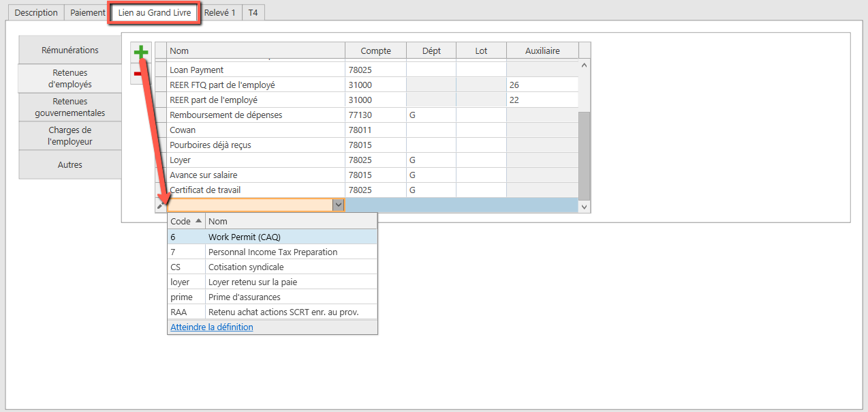Switch to the Autres side tab
The height and width of the screenshot is (412, 868).
(x=70, y=164)
